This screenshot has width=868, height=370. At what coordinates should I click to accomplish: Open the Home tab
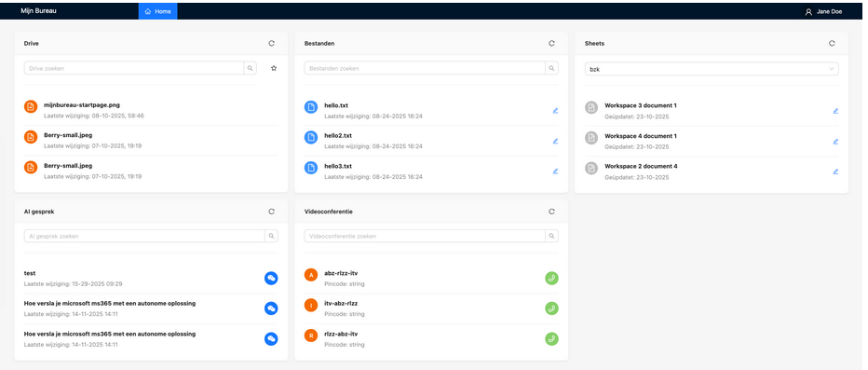pos(157,11)
